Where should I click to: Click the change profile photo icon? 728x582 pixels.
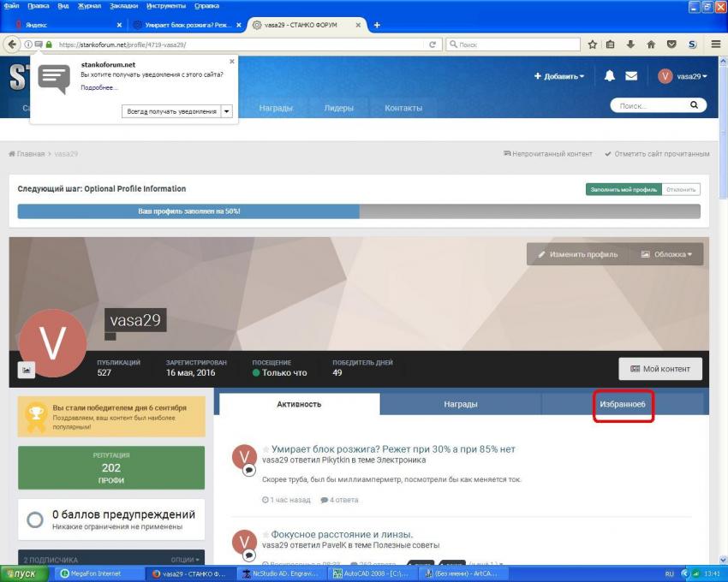click(27, 370)
